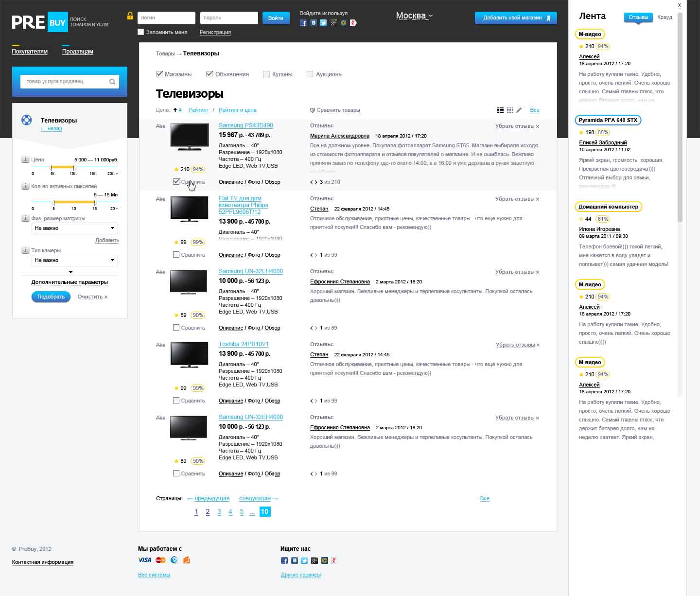This screenshot has width=700, height=596.
Task: Open the Продавцам menu
Action: (78, 52)
